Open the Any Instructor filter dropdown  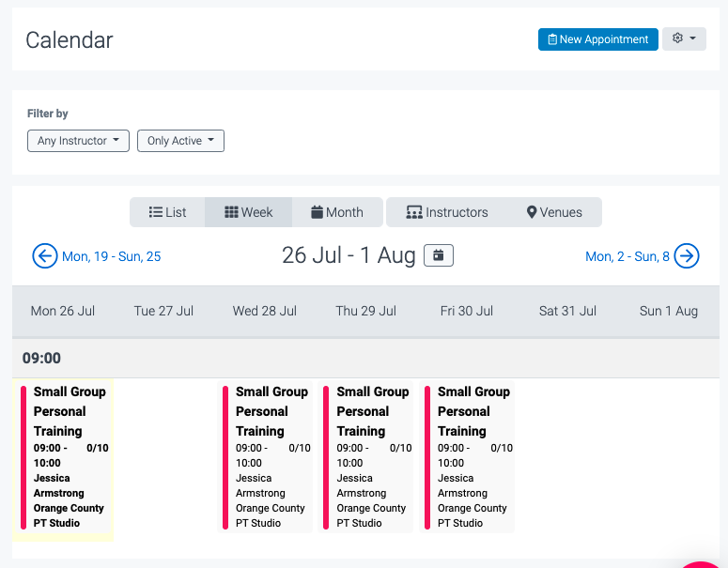tap(78, 141)
